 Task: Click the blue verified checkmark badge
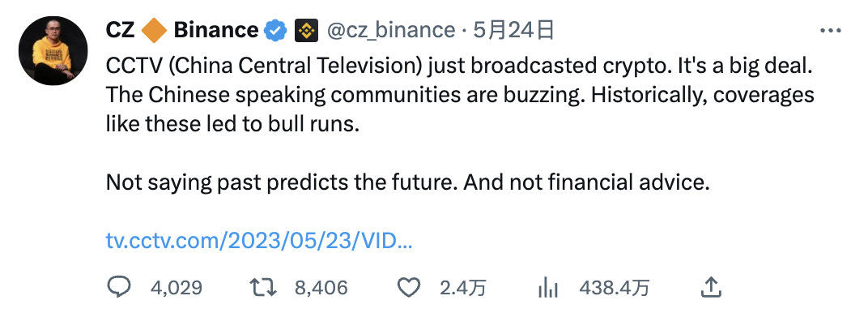[x=275, y=31]
